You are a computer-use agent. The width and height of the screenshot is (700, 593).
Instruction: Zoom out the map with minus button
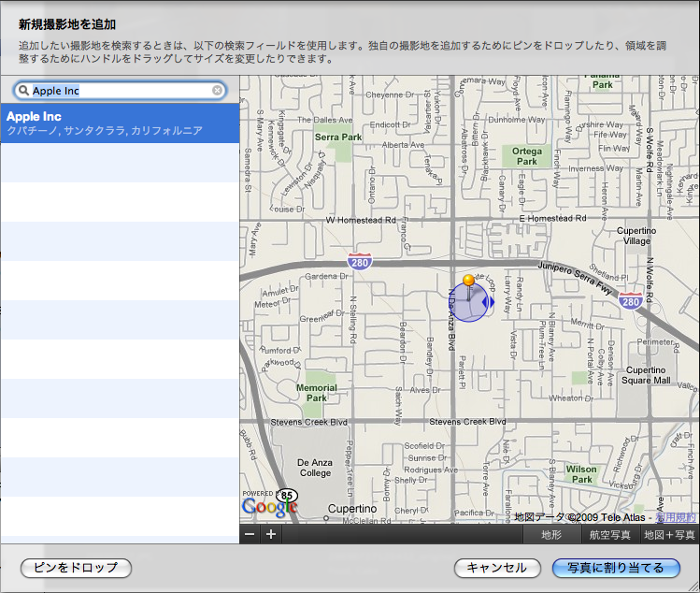coord(250,534)
